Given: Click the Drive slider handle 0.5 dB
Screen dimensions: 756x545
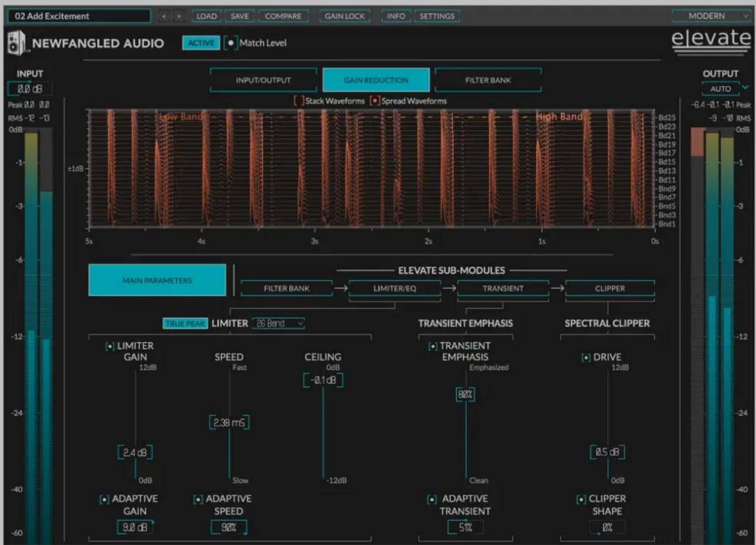Looking at the screenshot, I should click(607, 452).
